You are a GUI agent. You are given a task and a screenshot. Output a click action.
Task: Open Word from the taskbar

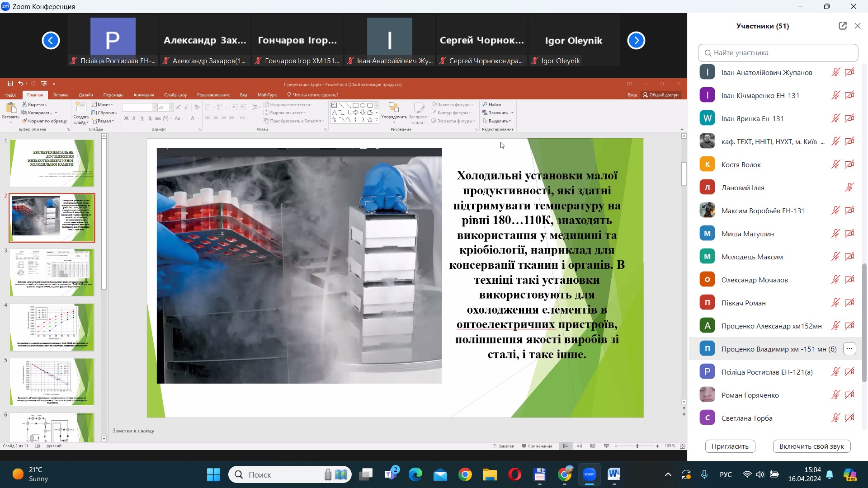tap(613, 474)
